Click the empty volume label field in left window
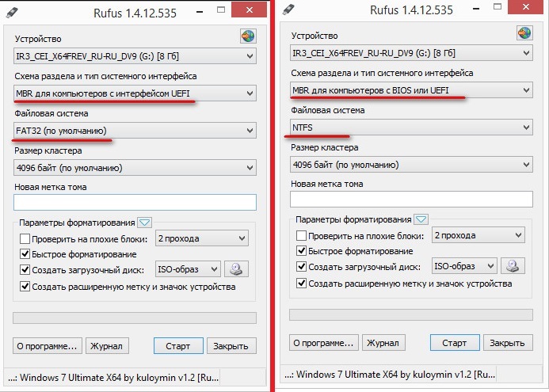Viewport: 549px width, 392px height. pos(135,203)
